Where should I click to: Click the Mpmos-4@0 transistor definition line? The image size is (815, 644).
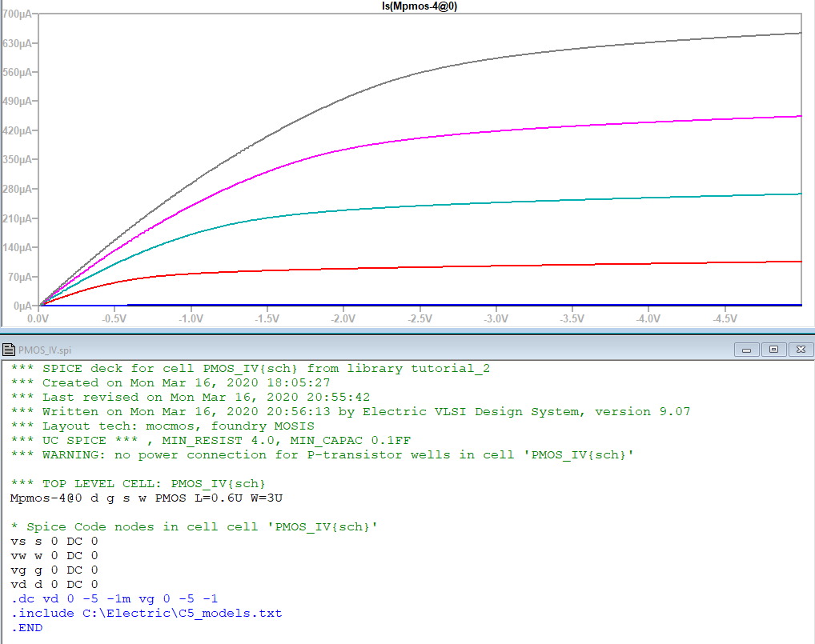146,498
